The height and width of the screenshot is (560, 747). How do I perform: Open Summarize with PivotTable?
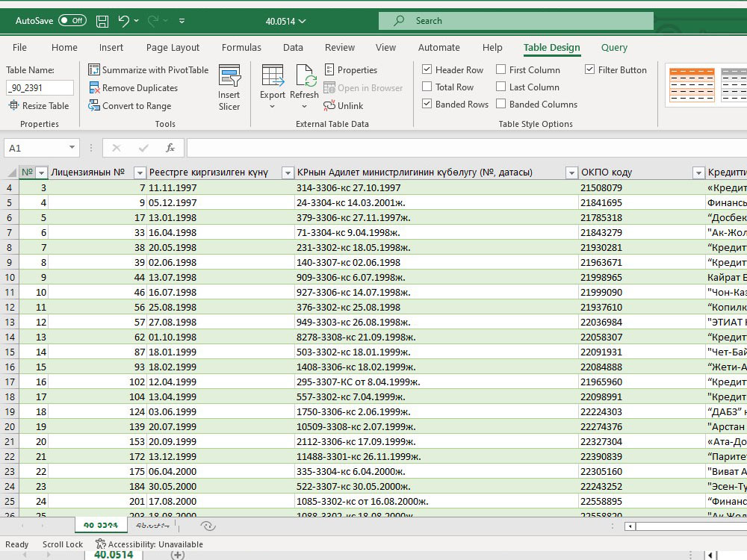click(x=148, y=70)
